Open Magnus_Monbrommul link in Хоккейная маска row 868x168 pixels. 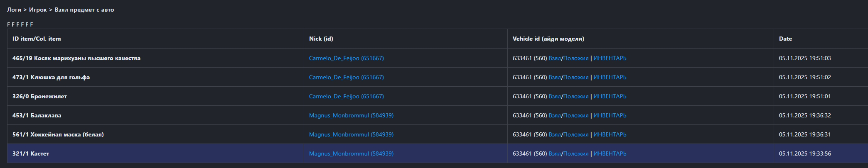click(351, 134)
